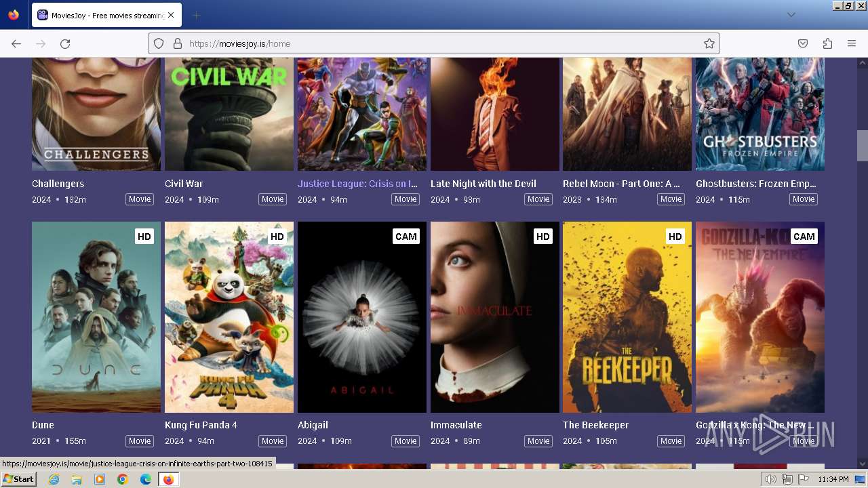868x488 pixels.
Task: Click HD badge on Dune poster
Action: tap(144, 237)
